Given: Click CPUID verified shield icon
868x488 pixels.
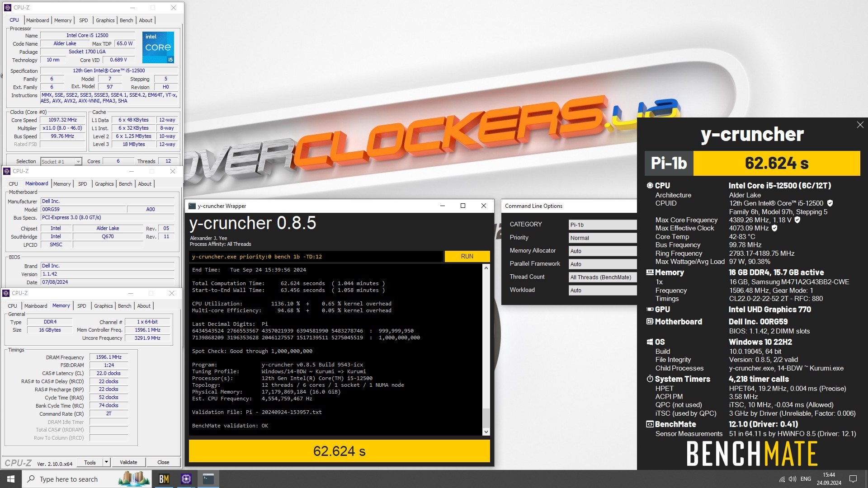Looking at the screenshot, I should point(830,203).
